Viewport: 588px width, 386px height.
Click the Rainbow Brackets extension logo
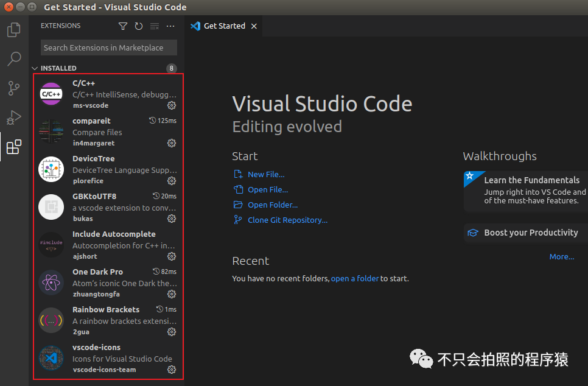(51, 320)
